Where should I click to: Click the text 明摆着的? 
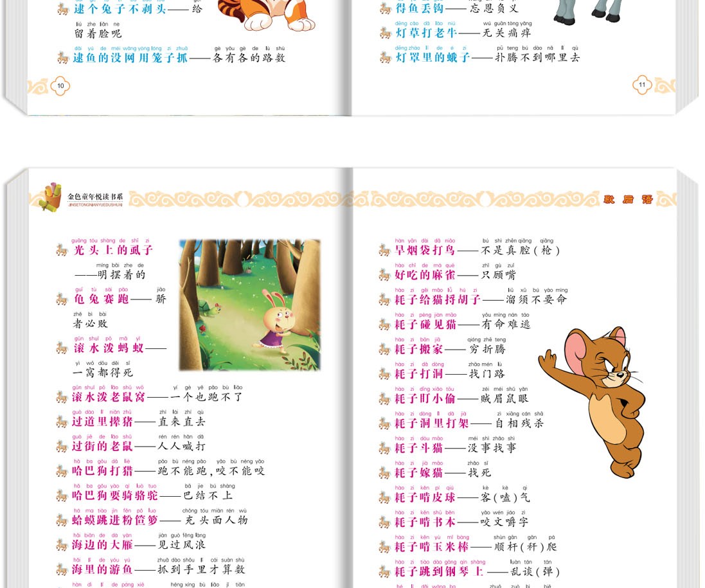point(121,274)
